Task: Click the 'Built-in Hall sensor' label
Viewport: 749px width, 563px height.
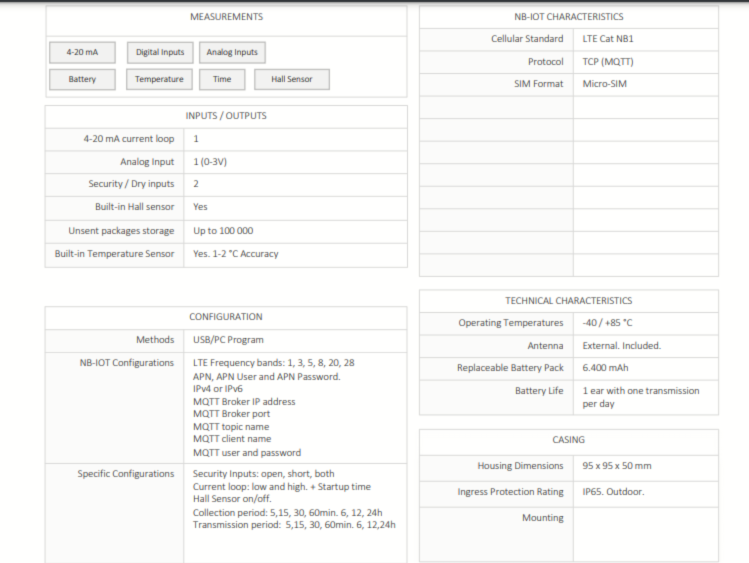Action: (135, 207)
